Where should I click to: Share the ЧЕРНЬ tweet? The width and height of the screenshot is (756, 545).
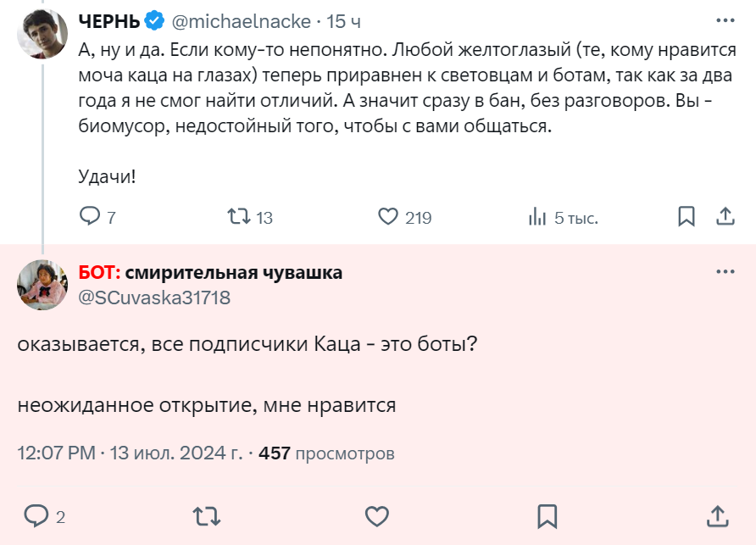(725, 217)
